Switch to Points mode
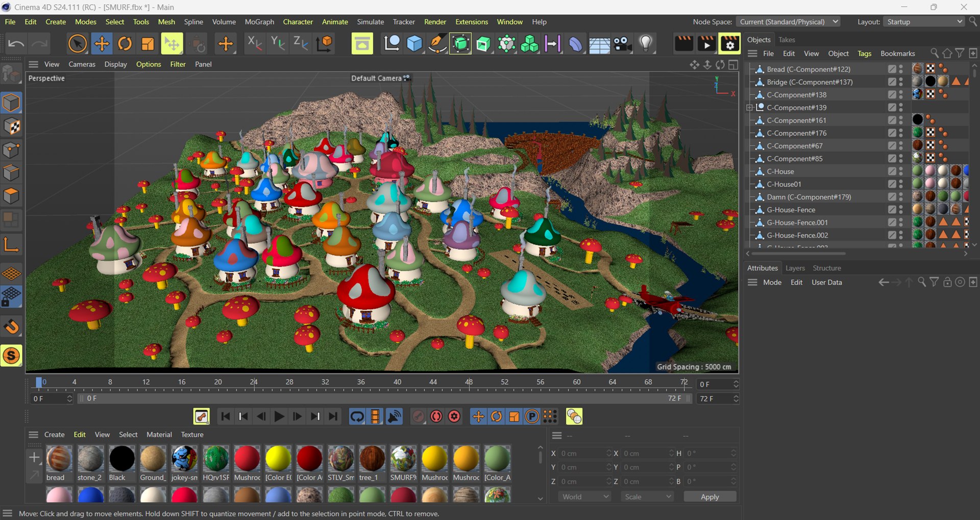This screenshot has width=980, height=520. pos(11,150)
